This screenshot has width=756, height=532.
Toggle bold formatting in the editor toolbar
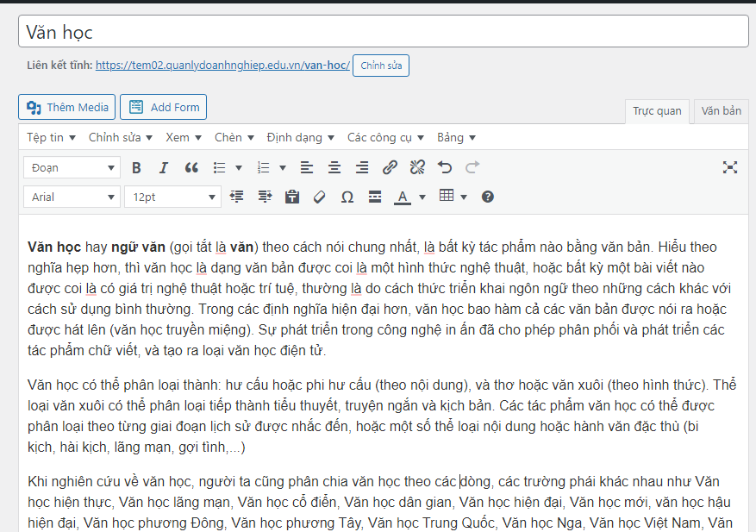pos(136,167)
